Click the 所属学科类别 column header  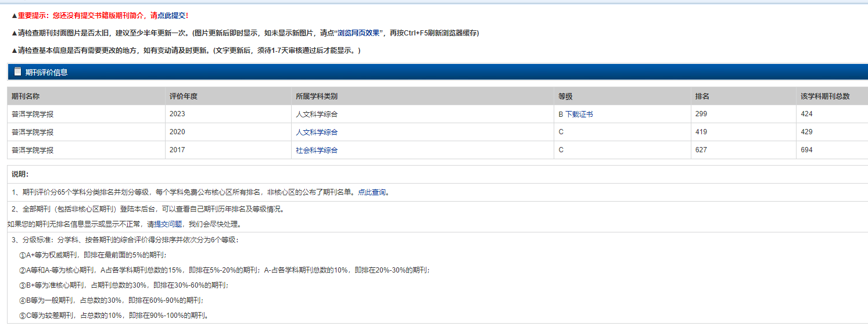click(x=317, y=96)
